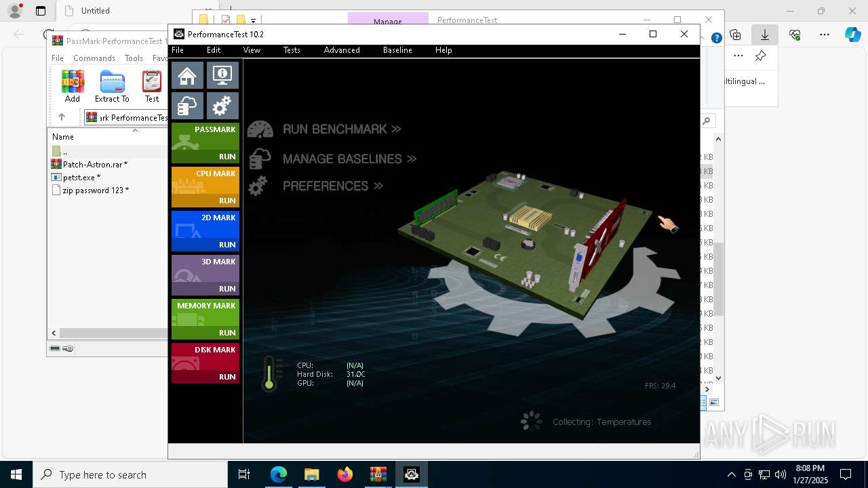Open WinRAR from the taskbar
868x488 pixels.
378,474
